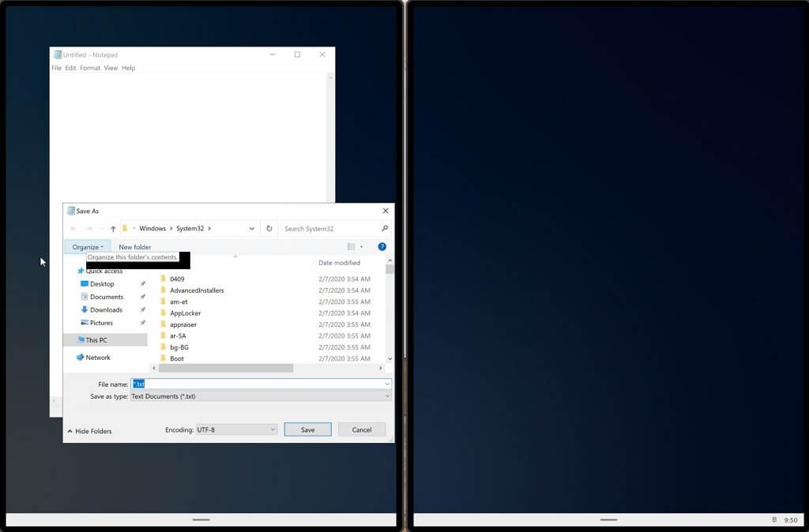
Task: Open the Format menu in Notepad
Action: 90,68
